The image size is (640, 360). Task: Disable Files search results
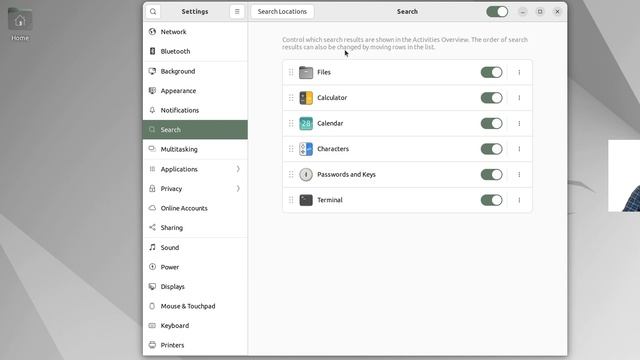[491, 72]
